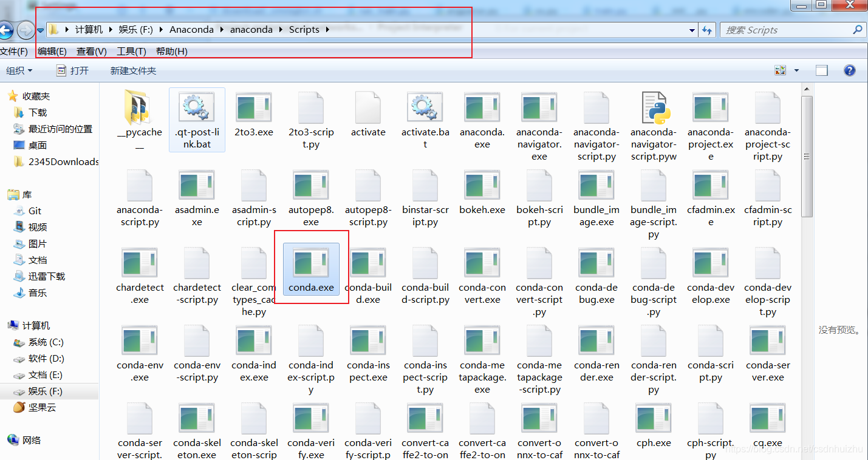Viewport: 868px width, 460px height.
Task: Select the conda-server.exe icon
Action: 768,341
